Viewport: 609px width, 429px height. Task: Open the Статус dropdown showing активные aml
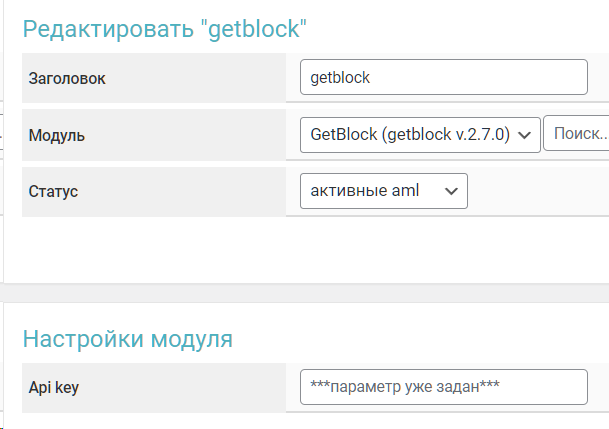tap(383, 191)
